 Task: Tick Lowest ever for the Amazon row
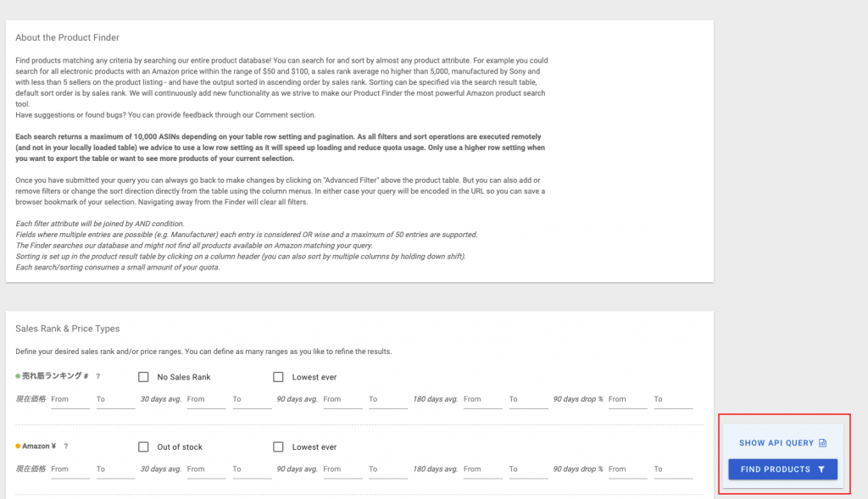point(278,446)
